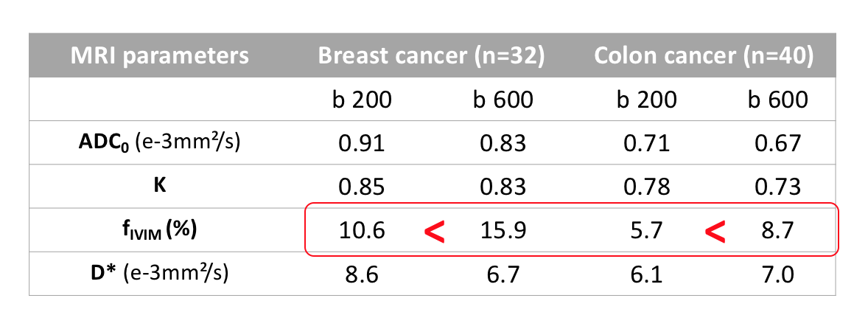Click the K row label
The image size is (868, 332).
(160, 186)
